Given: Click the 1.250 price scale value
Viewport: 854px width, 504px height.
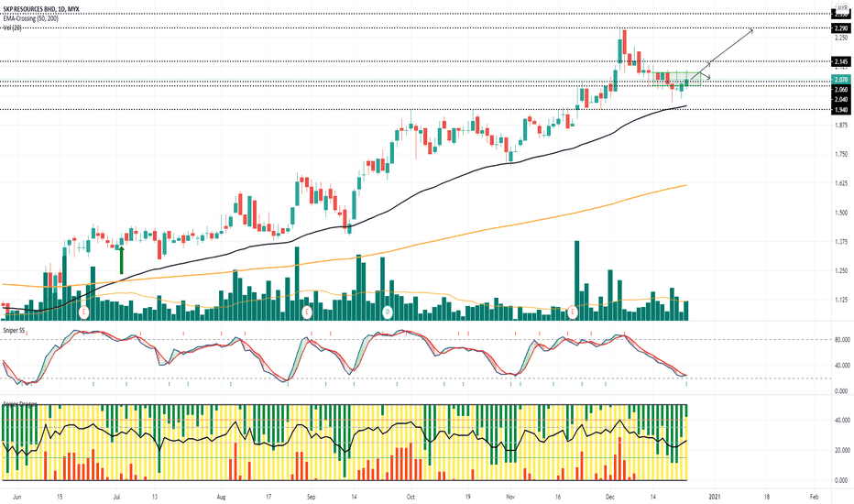Looking at the screenshot, I should (841, 270).
